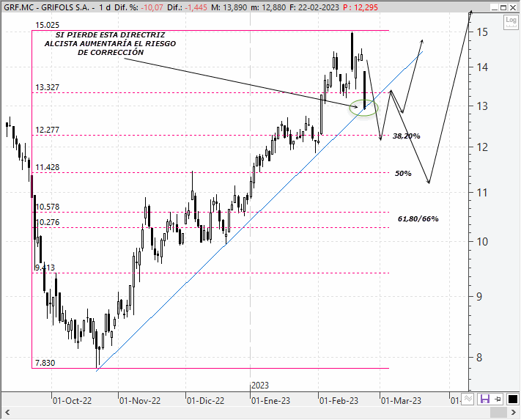Image resolution: width=521 pixels, height=420 pixels.
Task: Click the date F: 22-02-2023
Action: pos(314,7)
